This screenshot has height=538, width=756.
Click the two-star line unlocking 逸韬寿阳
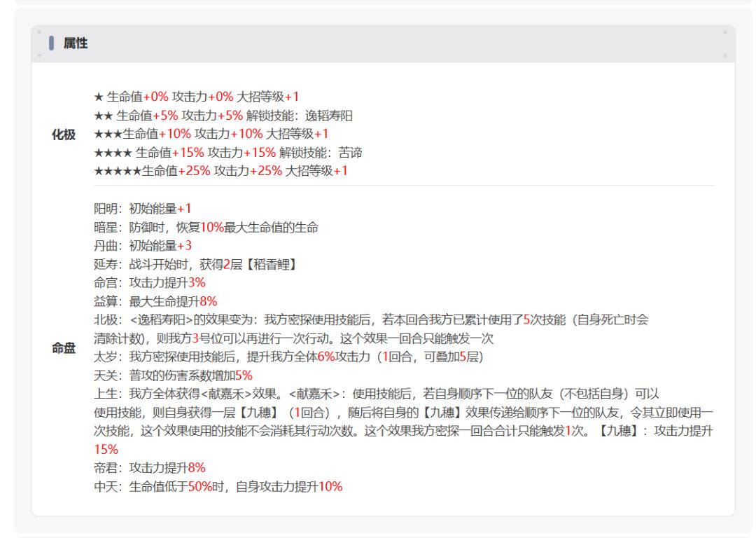point(223,116)
